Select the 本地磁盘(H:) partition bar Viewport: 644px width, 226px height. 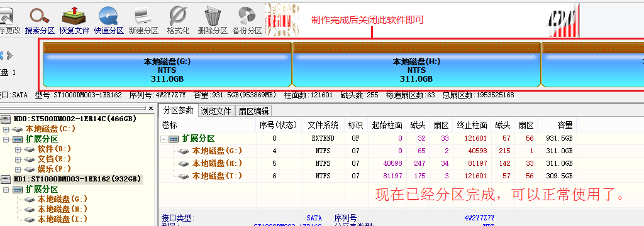416,65
